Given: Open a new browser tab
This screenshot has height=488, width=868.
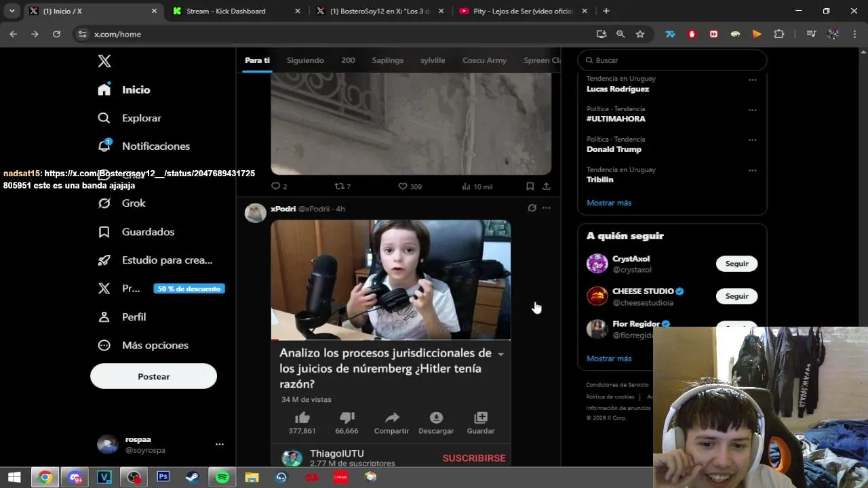Looking at the screenshot, I should coord(606,11).
